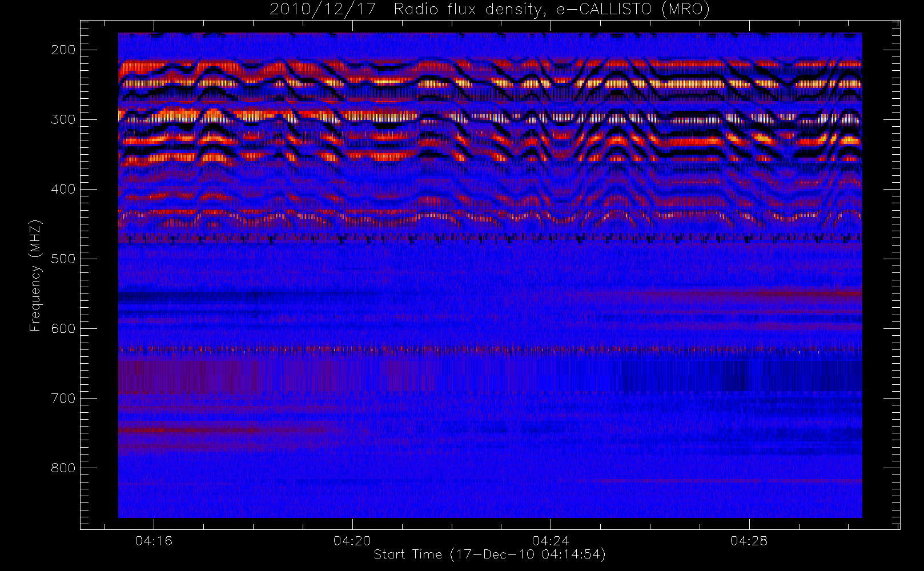Click the 600 frequency axis label
The width and height of the screenshot is (924, 571).
coord(63,328)
